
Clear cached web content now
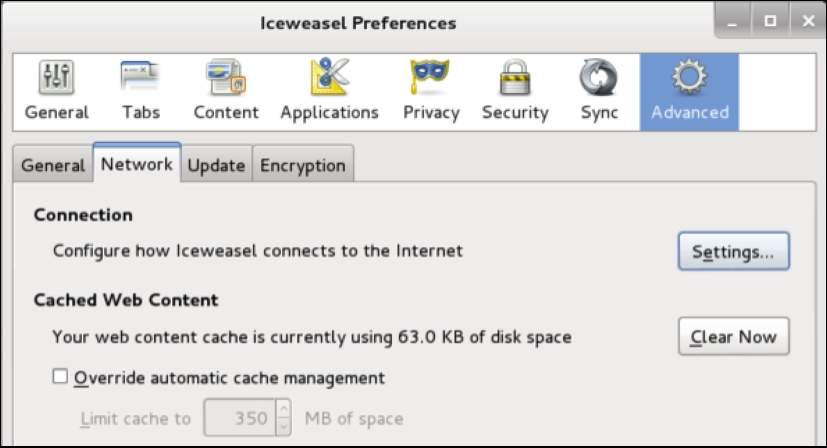[734, 336]
